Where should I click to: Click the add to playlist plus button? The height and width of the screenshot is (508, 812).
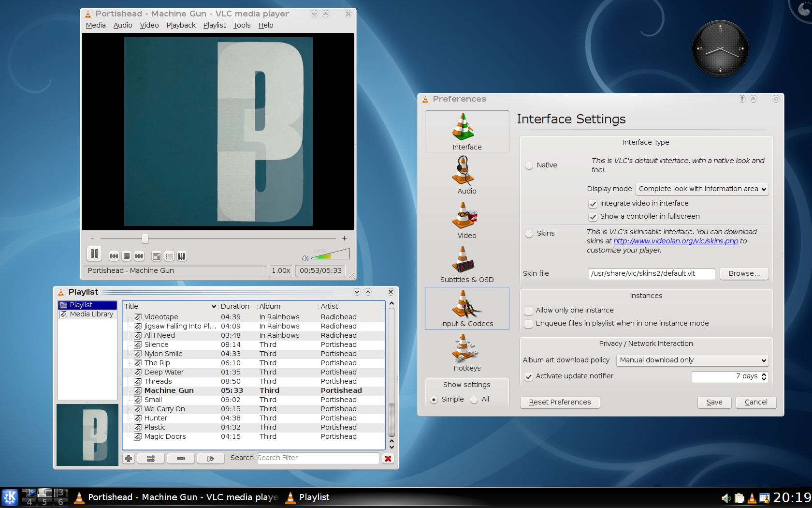[x=129, y=459]
